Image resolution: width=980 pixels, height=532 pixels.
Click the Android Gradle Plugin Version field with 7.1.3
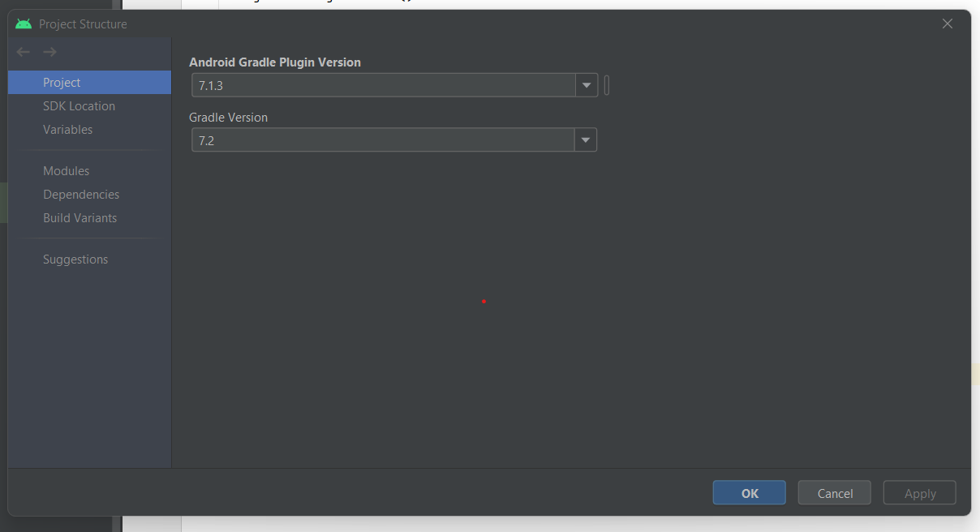tap(384, 85)
